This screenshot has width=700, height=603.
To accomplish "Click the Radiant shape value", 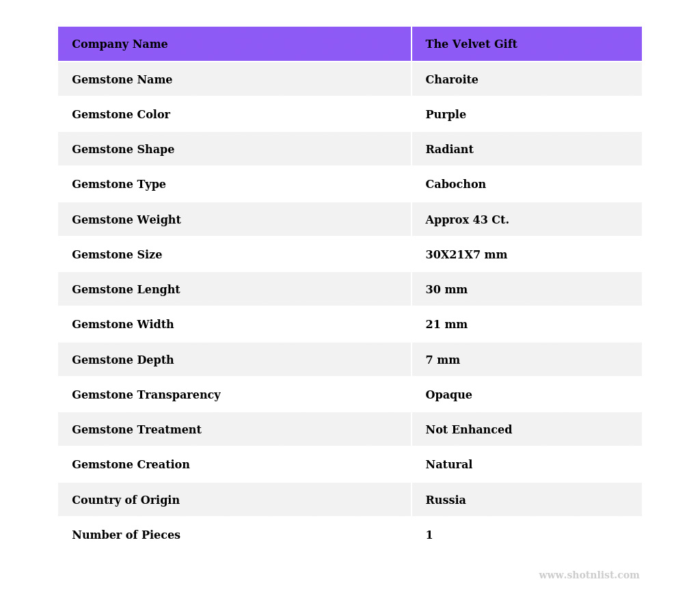I will [449, 150].
